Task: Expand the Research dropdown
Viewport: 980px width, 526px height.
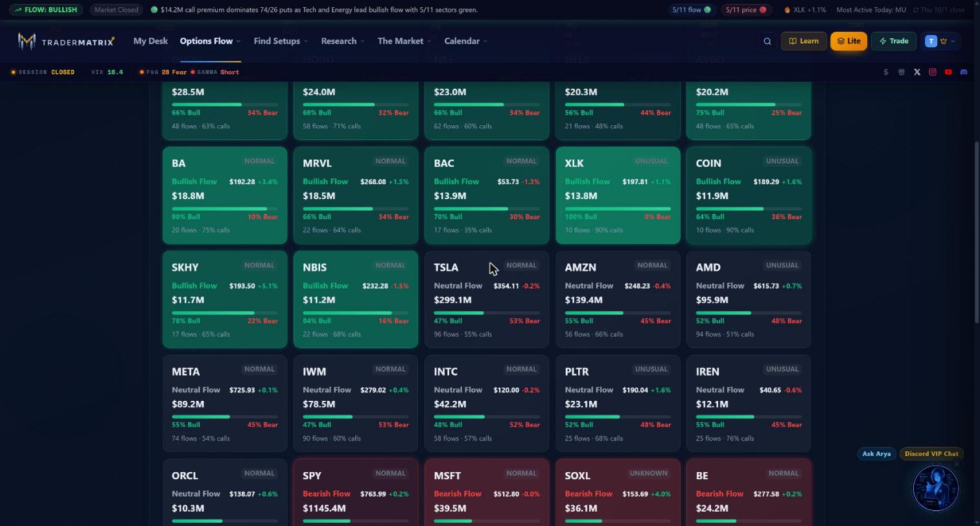Action: (x=343, y=42)
